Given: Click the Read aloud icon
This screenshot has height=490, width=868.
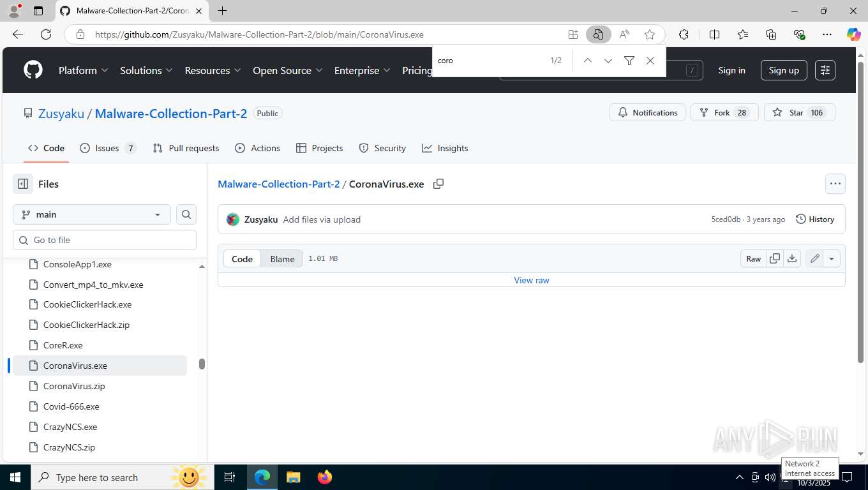Looking at the screenshot, I should (x=624, y=34).
